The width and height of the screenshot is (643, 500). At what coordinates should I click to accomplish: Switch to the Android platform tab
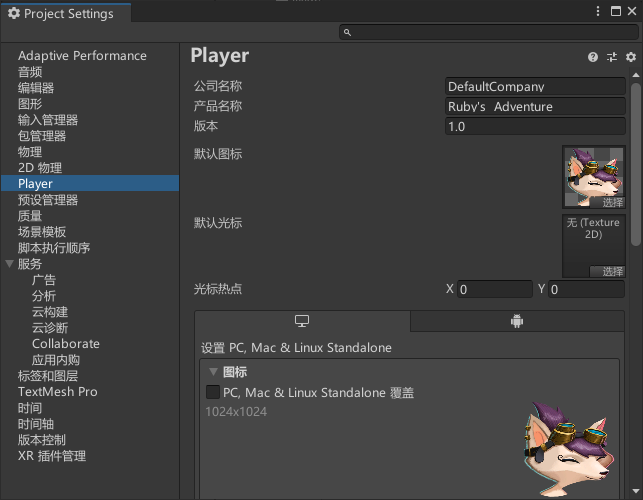coord(517,321)
